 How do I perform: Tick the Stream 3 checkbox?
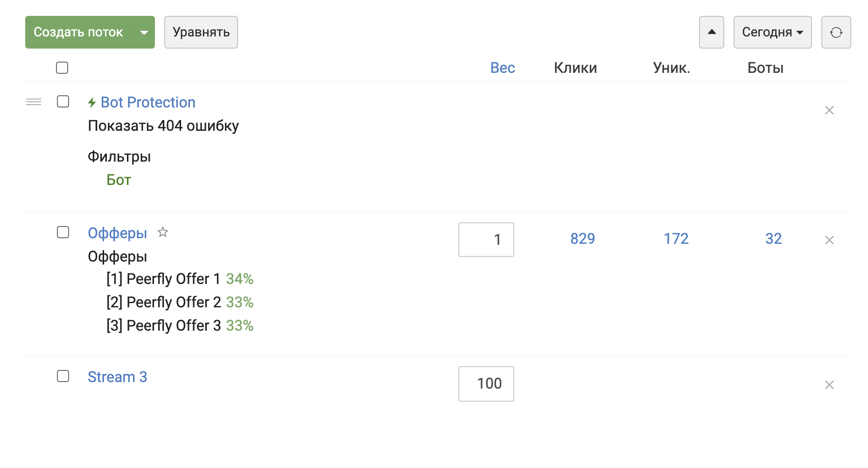(x=63, y=376)
